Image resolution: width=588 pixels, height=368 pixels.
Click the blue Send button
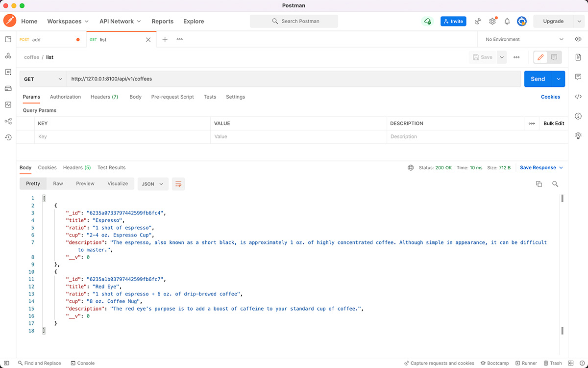pyautogui.click(x=538, y=79)
